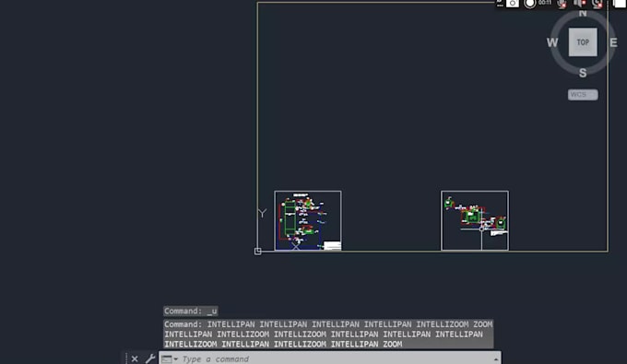The width and height of the screenshot is (627, 364).
Task: Expand command history with arrow
Action: click(496, 359)
